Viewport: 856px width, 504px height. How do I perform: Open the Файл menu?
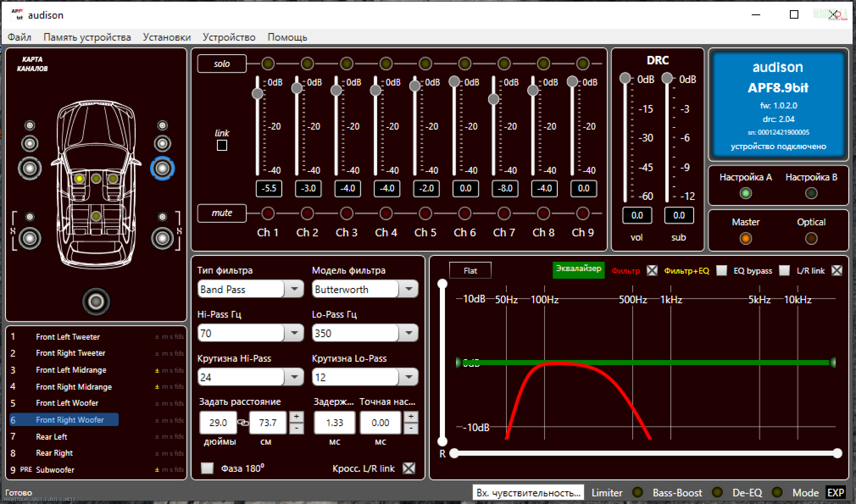tap(19, 37)
